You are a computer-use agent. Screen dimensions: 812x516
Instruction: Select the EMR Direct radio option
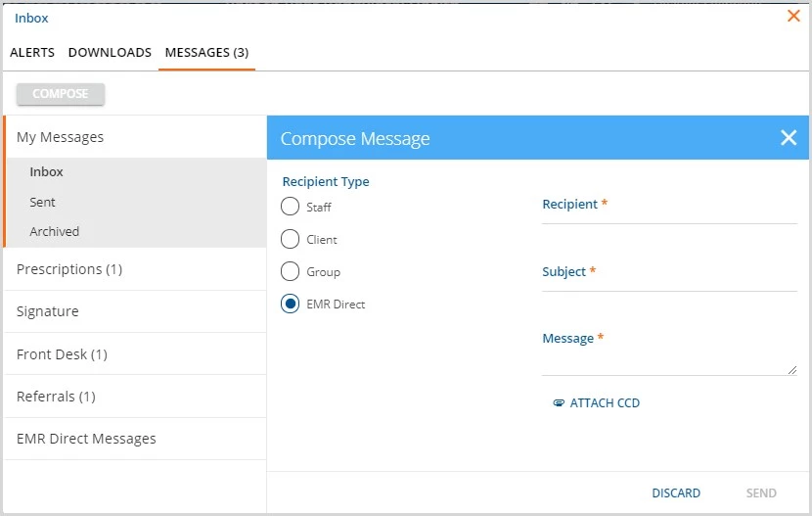(290, 304)
